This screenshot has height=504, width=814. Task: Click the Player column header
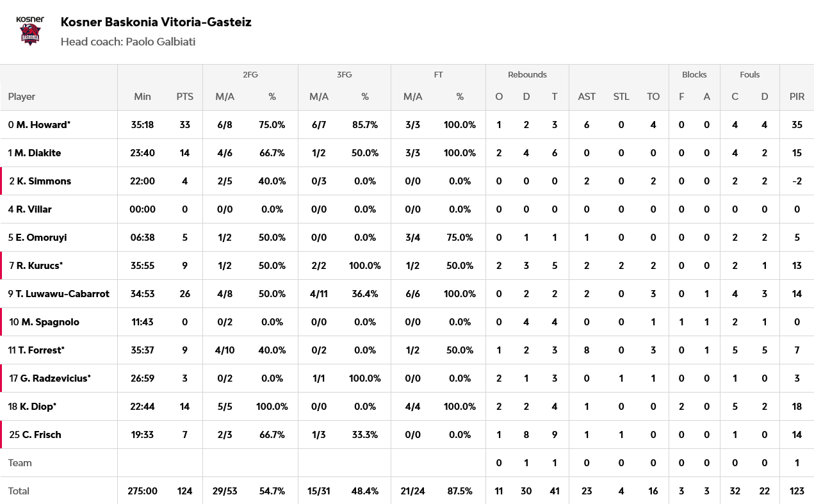point(22,97)
